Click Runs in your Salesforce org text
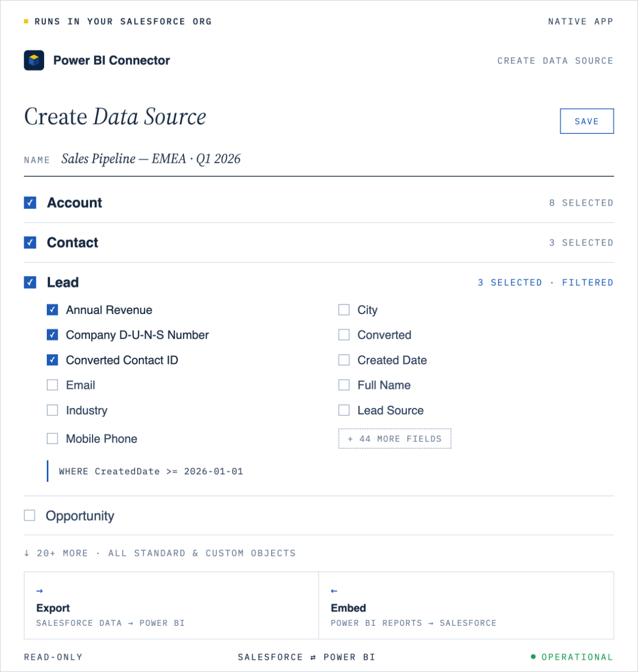The width and height of the screenshot is (638, 672). 123,22
